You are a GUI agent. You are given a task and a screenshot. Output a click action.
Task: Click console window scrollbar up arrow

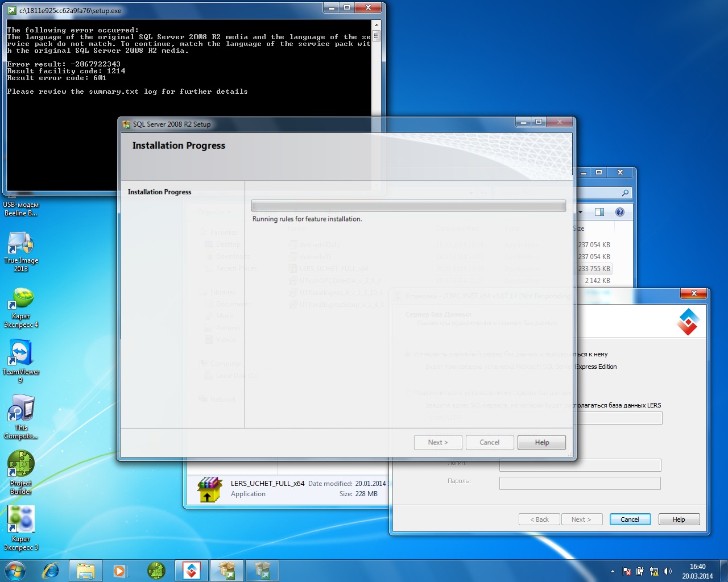coord(376,25)
